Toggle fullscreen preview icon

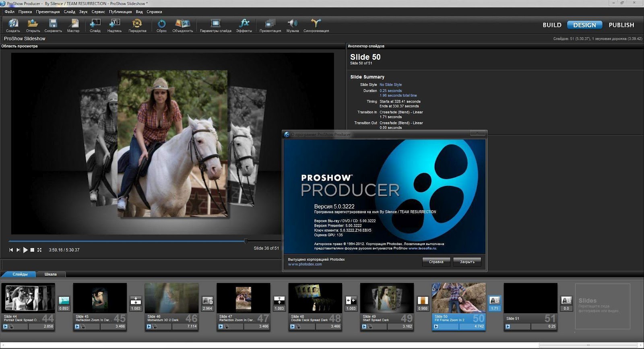[x=39, y=250]
